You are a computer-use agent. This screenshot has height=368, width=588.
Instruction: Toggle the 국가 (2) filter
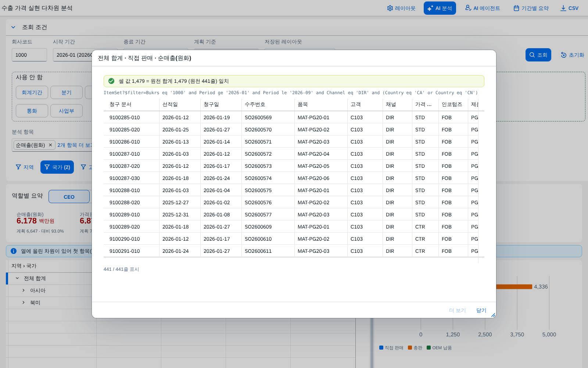tap(57, 167)
